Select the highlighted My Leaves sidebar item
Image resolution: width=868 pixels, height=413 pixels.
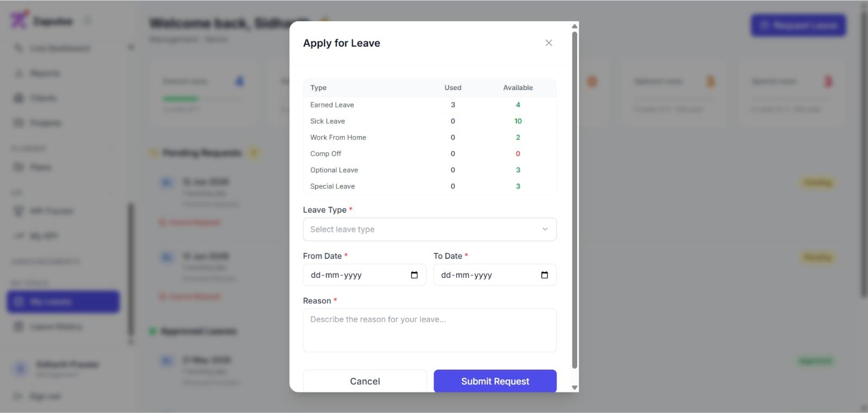pos(63,302)
